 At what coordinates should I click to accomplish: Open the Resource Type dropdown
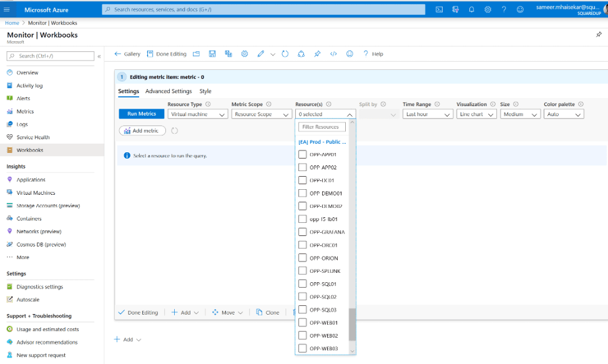[x=198, y=114]
